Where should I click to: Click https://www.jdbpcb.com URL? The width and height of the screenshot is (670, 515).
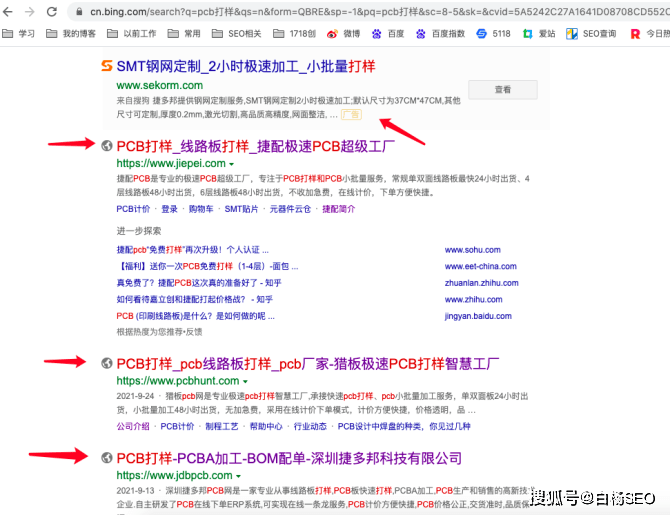click(x=174, y=475)
